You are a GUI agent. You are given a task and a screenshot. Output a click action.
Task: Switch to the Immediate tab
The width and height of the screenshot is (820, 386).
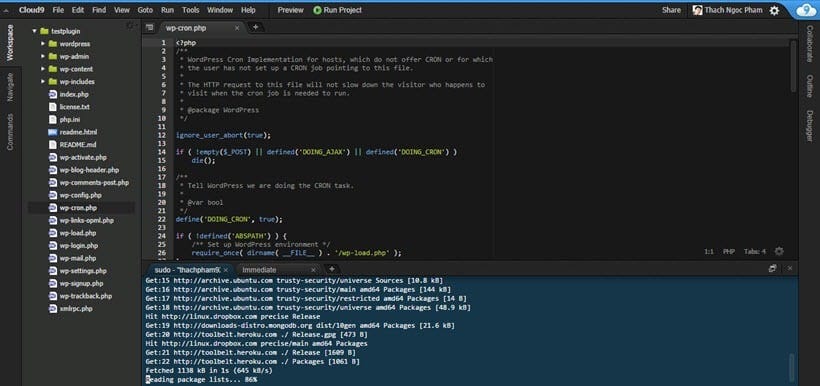click(259, 269)
